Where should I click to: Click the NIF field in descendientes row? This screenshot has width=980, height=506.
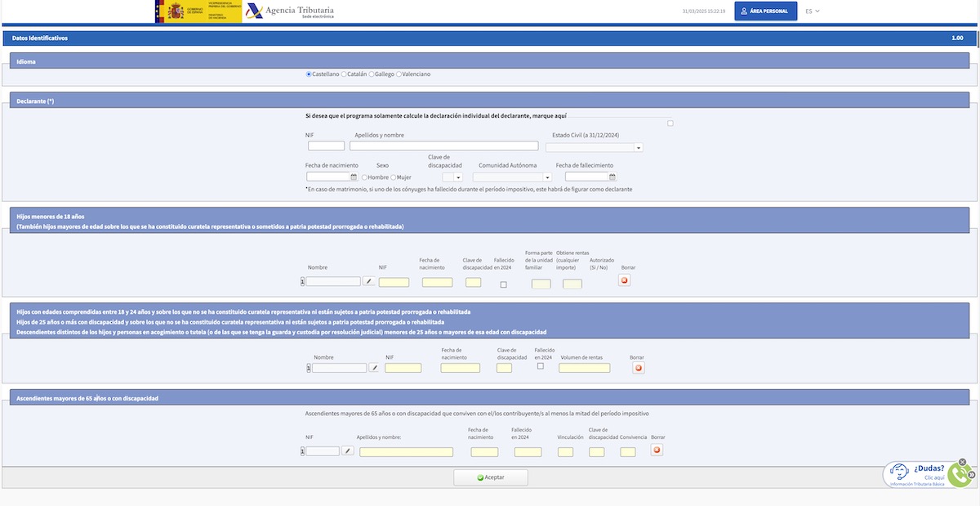click(x=403, y=368)
